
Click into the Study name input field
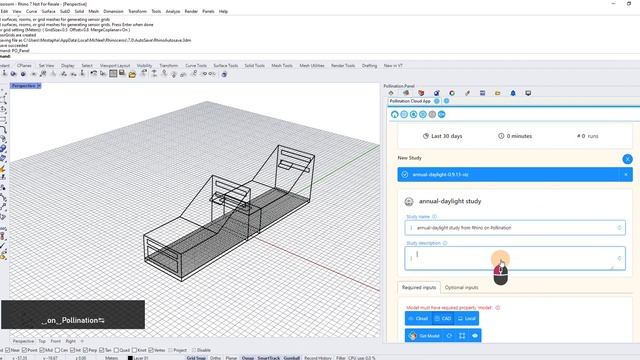[515, 228]
